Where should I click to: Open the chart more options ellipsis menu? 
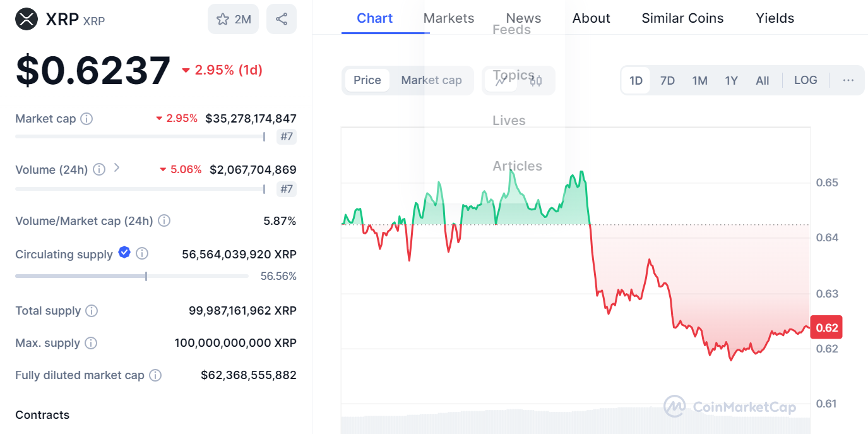pyautogui.click(x=848, y=80)
